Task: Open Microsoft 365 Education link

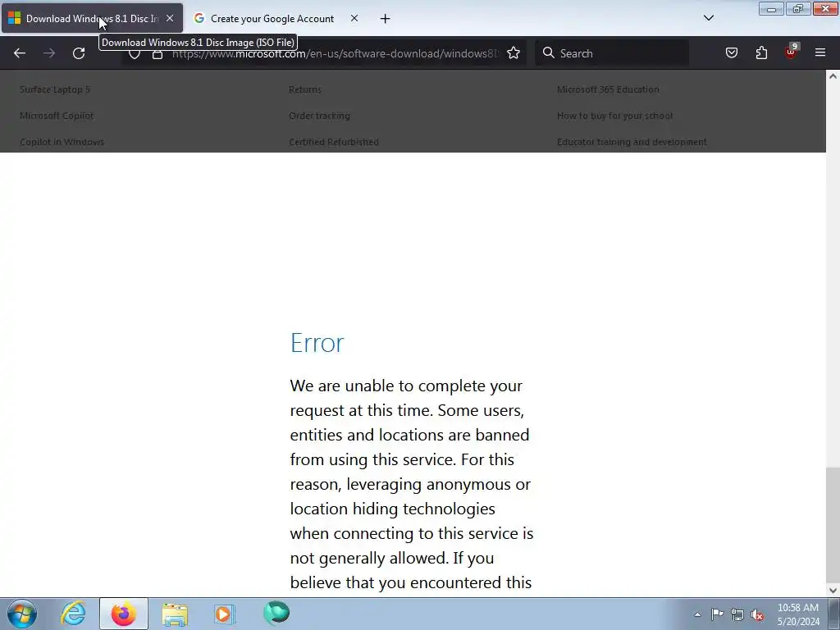Action: click(x=608, y=89)
